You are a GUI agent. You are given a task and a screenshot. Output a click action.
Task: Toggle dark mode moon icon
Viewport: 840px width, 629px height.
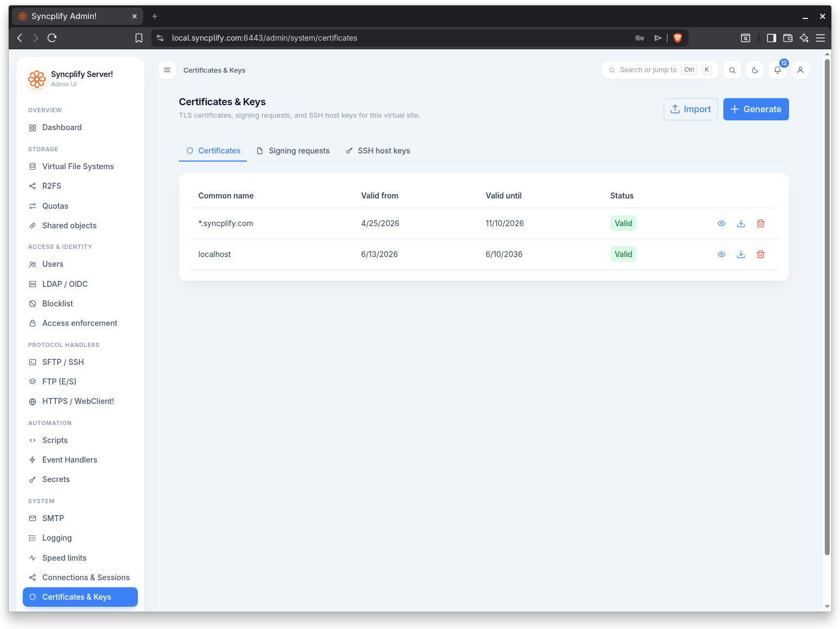coord(755,70)
